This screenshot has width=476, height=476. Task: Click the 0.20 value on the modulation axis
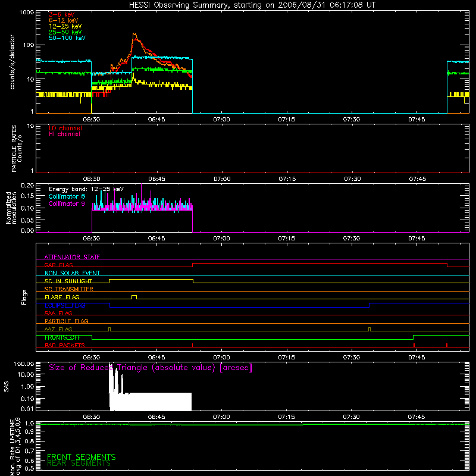[x=27, y=185]
